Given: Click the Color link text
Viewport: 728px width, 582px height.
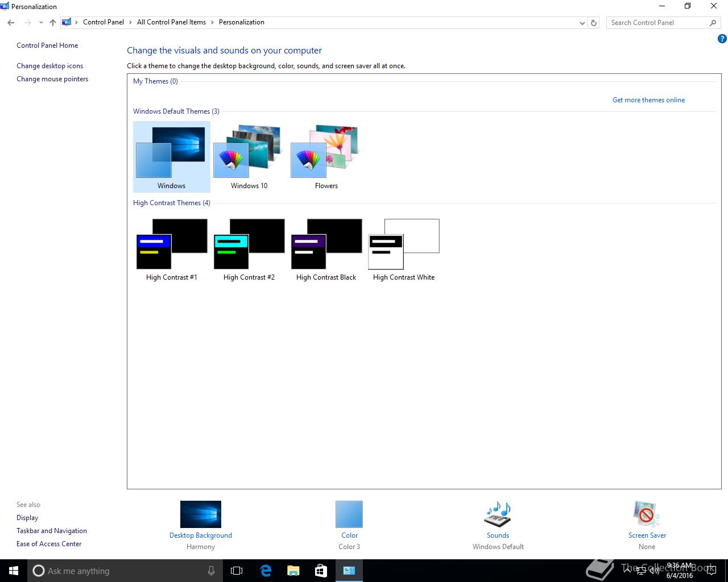Looking at the screenshot, I should pos(349,535).
